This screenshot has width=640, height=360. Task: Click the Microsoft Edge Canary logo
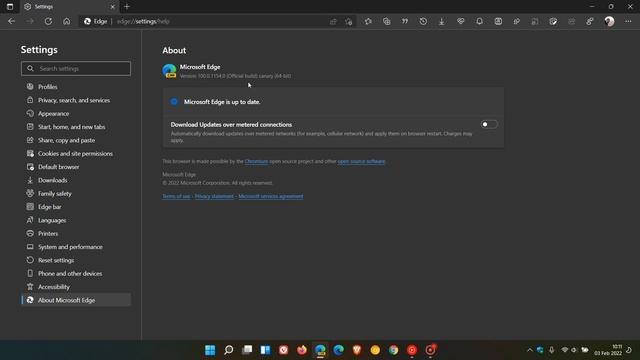pyautogui.click(x=169, y=71)
